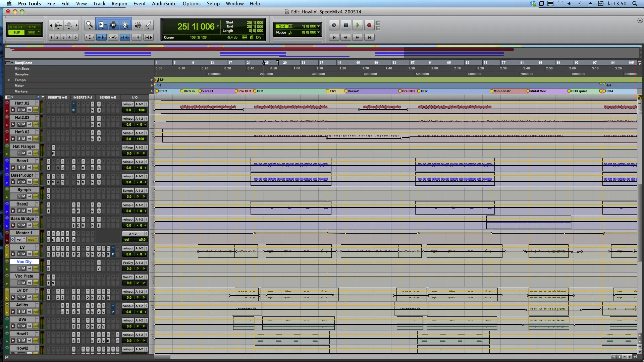Enable Spot edit mode
Image resolution: width=644 pixels, height=362 pixels.
tap(33, 27)
